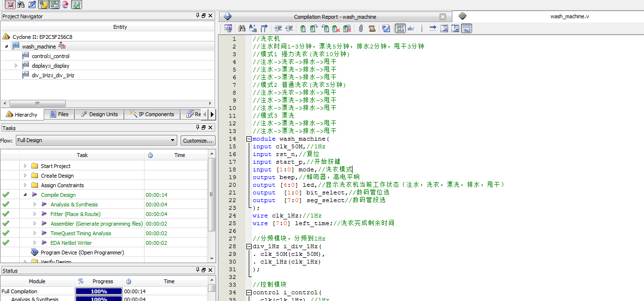Toggle line numbers display button
Viewport: 644px width, 301px height.
(400, 29)
